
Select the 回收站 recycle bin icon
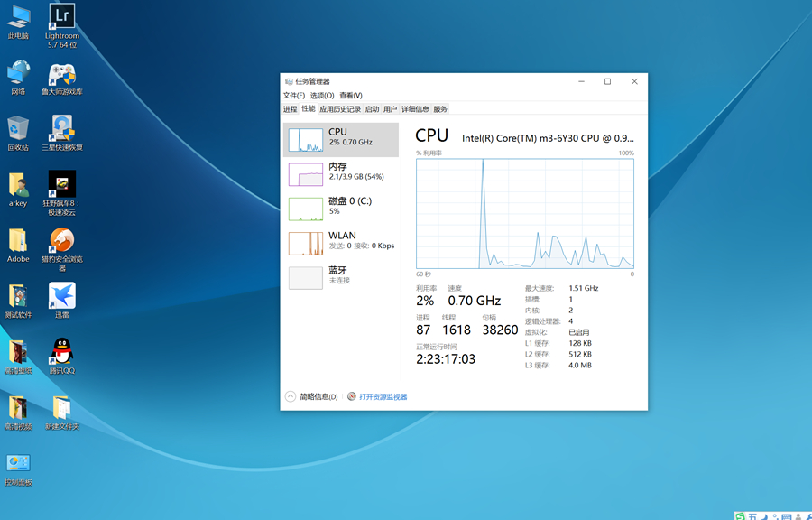point(18,133)
